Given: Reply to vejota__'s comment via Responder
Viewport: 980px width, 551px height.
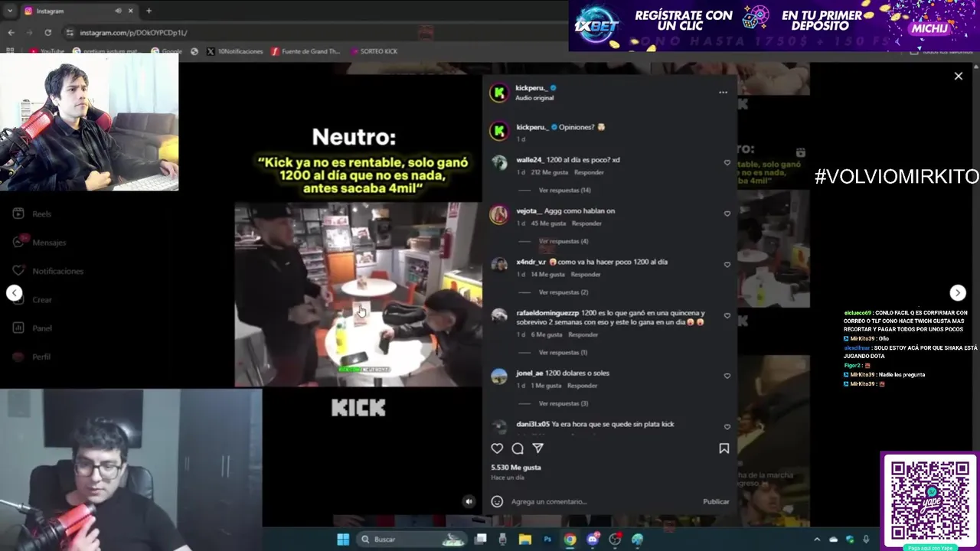Looking at the screenshot, I should (x=586, y=223).
